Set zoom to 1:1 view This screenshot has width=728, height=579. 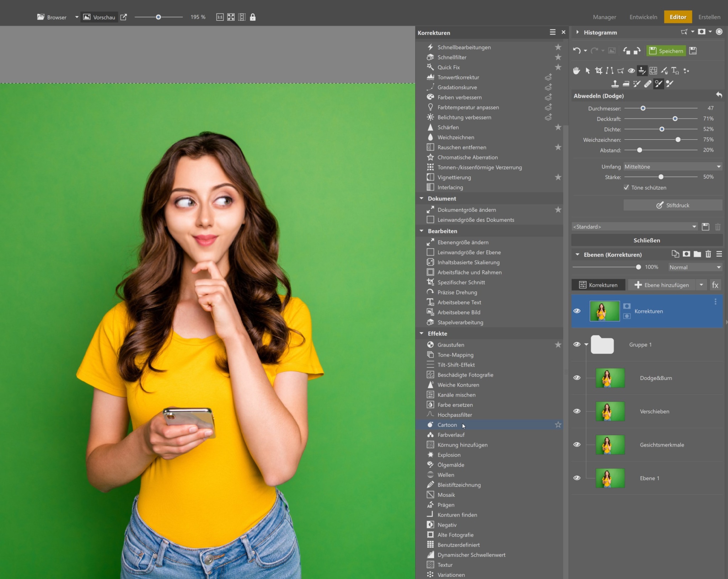coord(220,17)
